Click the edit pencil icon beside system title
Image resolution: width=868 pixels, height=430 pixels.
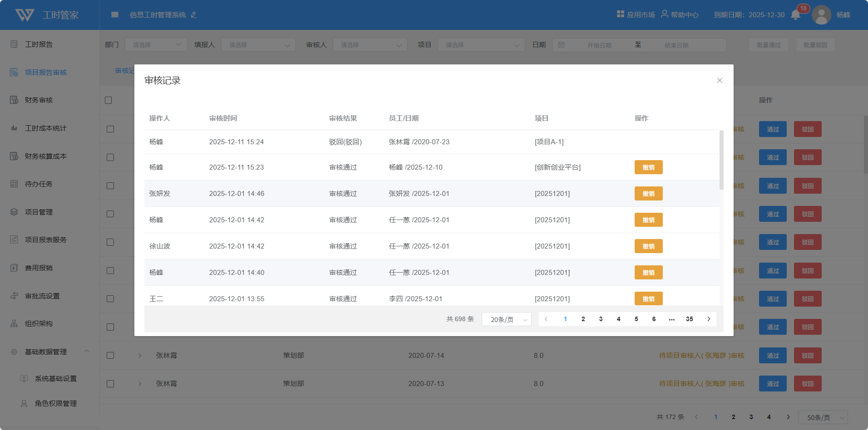(x=194, y=15)
